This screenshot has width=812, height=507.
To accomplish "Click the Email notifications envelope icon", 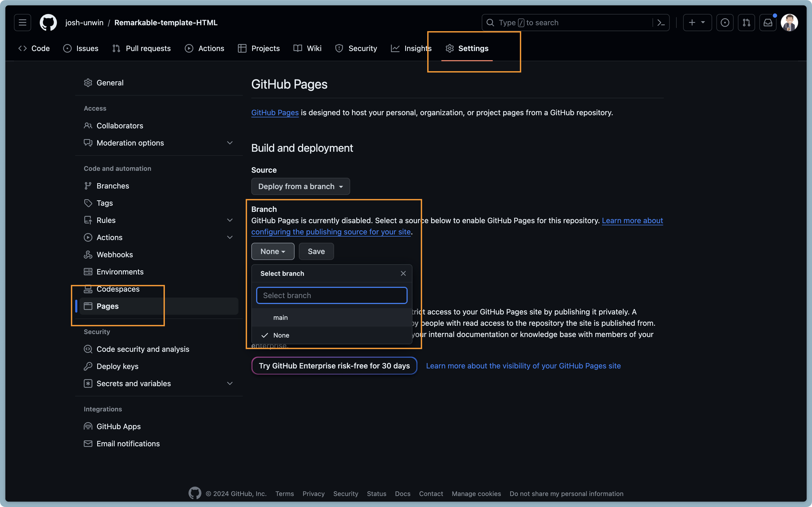I will pyautogui.click(x=88, y=444).
